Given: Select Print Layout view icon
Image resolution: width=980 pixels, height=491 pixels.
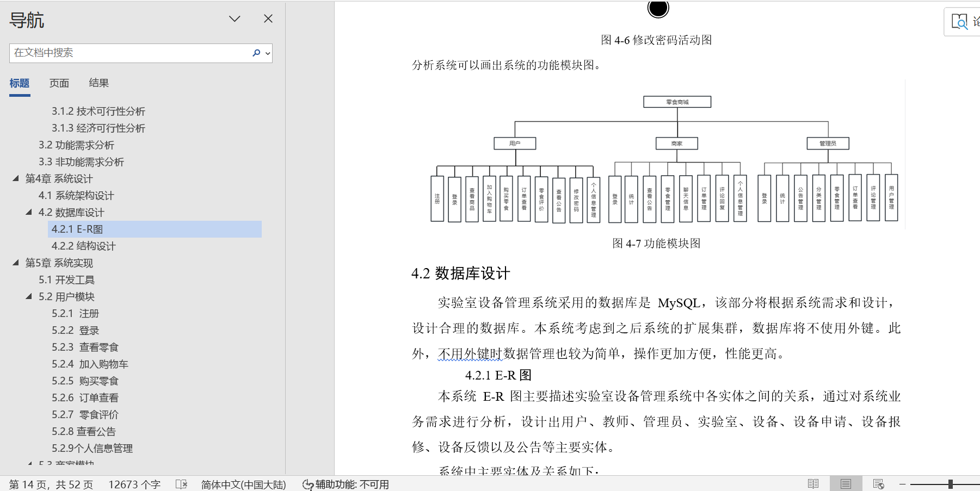Looking at the screenshot, I should [846, 484].
